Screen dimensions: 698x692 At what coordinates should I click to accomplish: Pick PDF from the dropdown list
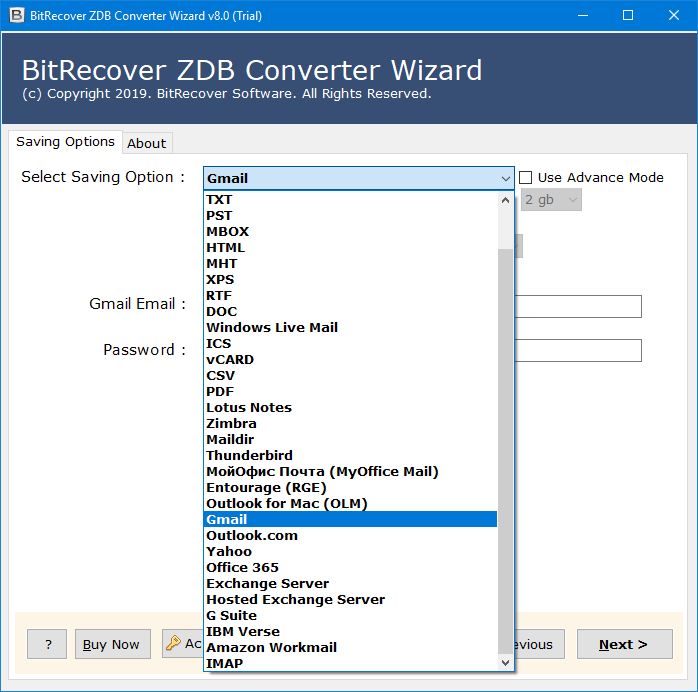click(x=350, y=392)
